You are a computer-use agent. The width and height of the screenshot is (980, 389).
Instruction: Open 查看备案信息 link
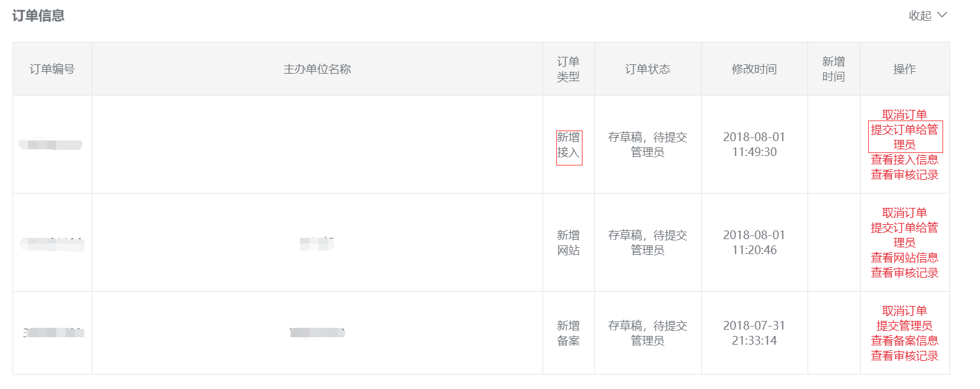click(904, 341)
